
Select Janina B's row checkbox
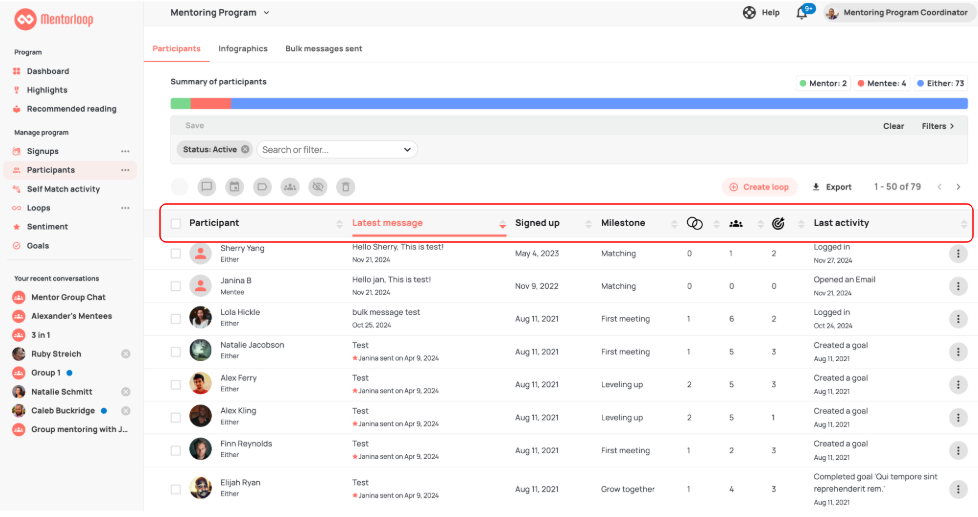coord(176,286)
